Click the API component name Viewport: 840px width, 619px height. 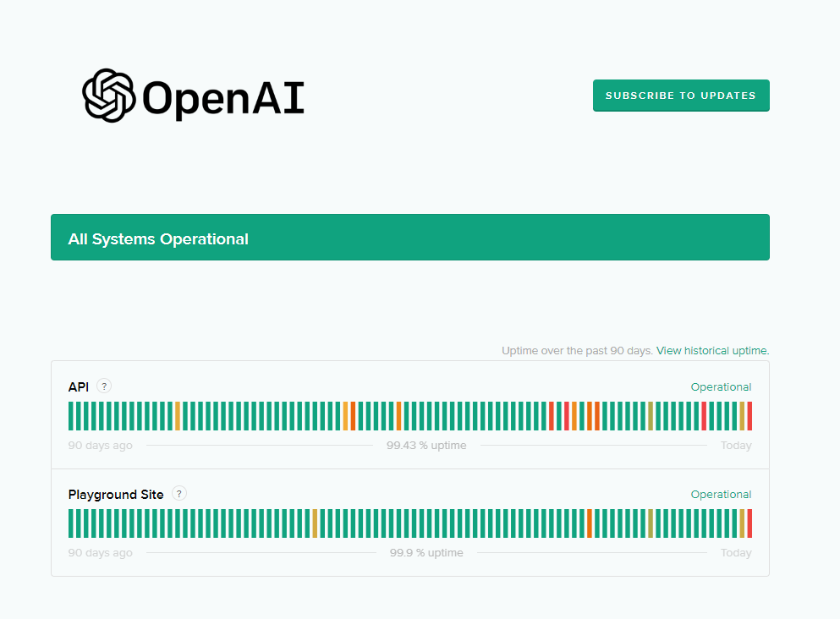[79, 387]
